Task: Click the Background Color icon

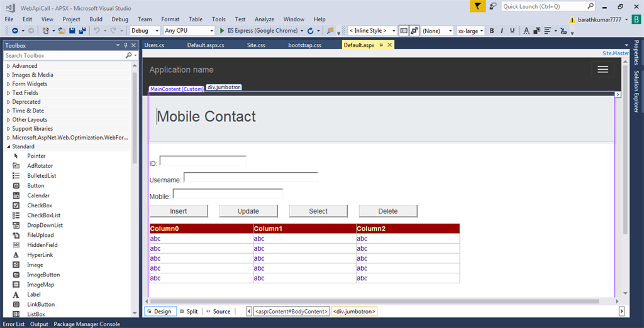Action: point(537,31)
